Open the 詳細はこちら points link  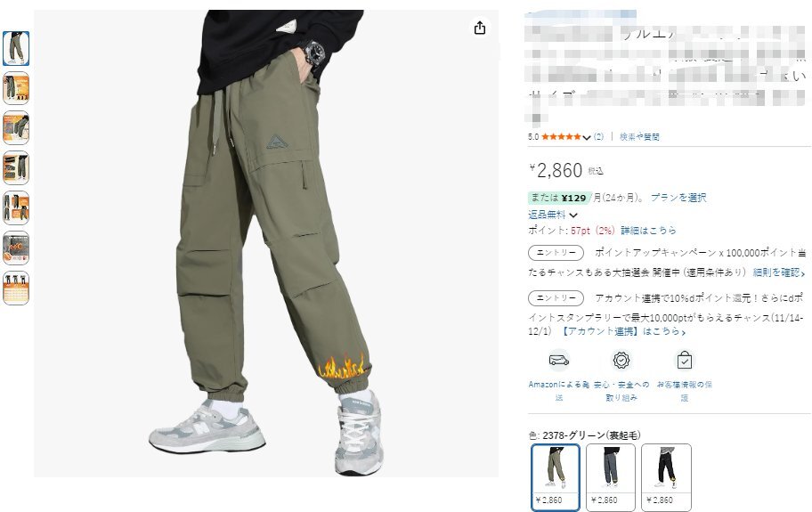click(648, 231)
